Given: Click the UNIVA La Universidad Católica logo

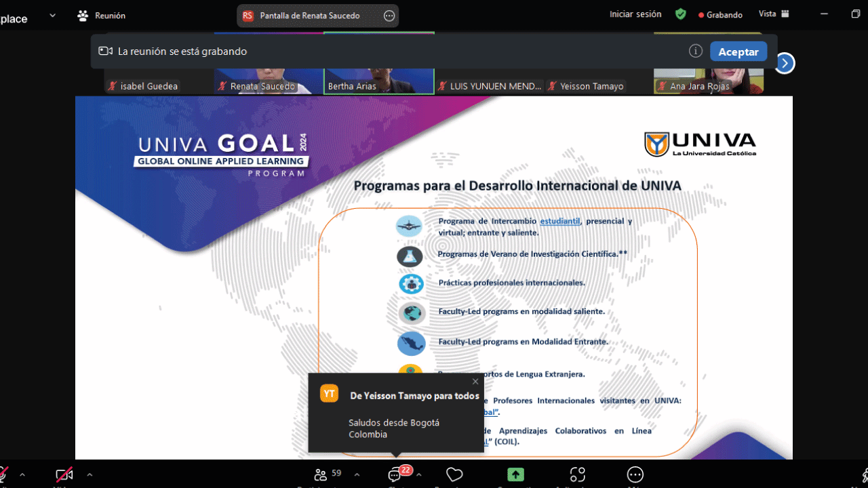Looking at the screenshot, I should point(701,144).
